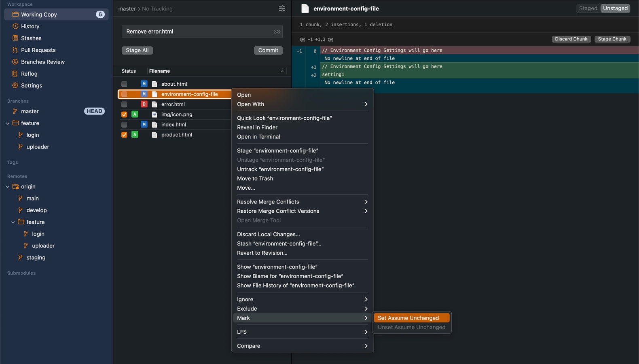Switch diff view to Staged
Image resolution: width=639 pixels, height=364 pixels.
588,8
